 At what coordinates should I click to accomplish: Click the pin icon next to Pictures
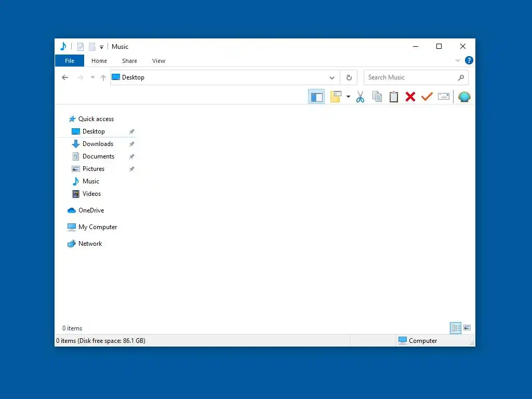[131, 169]
